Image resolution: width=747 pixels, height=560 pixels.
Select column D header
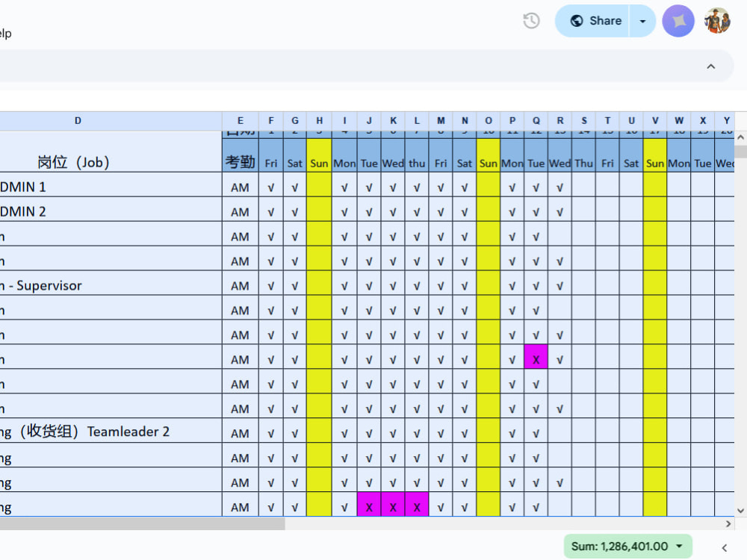111,121
